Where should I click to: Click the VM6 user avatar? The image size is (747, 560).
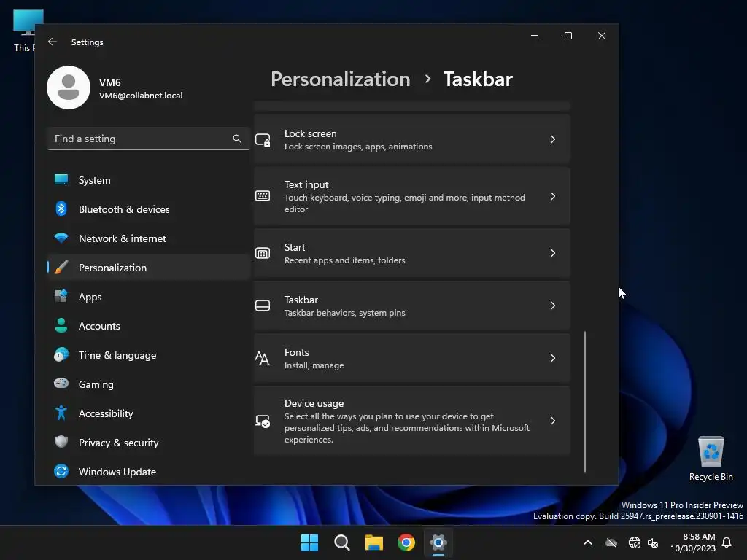69,87
